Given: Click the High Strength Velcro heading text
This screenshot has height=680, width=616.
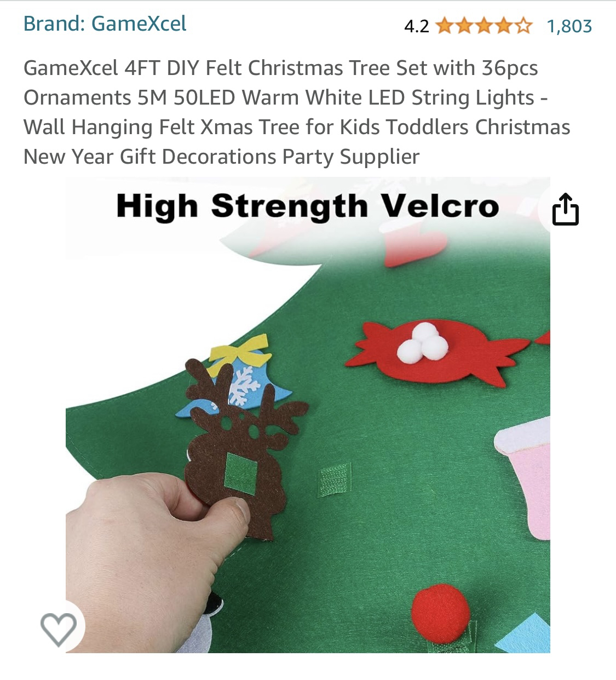Looking at the screenshot, I should (308, 206).
